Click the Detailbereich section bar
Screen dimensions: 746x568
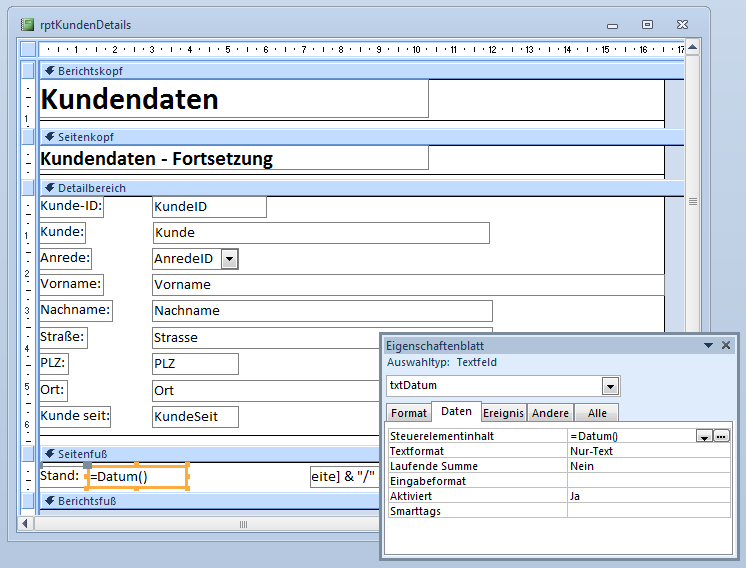point(362,188)
